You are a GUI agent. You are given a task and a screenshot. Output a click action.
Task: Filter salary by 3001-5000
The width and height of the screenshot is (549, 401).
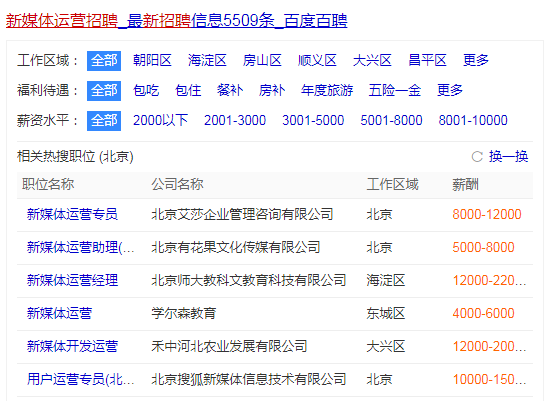click(x=313, y=120)
